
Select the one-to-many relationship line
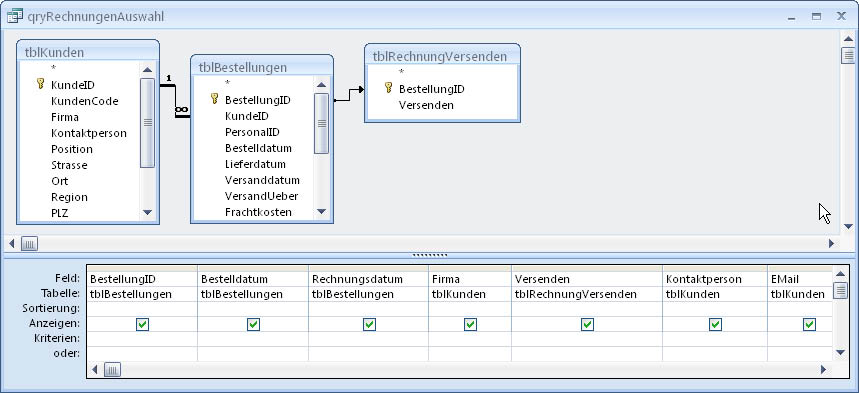click(175, 100)
